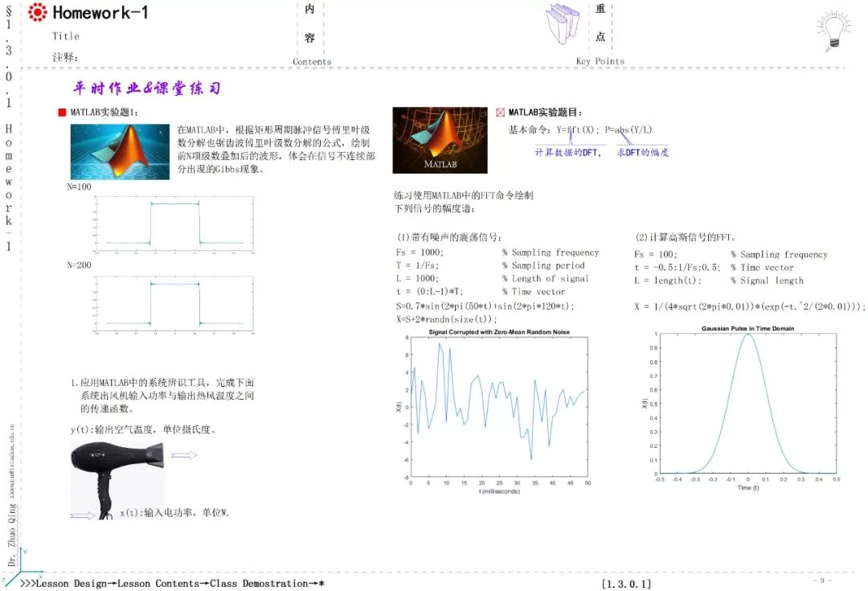Viewport: 868px width, 591px height.
Task: Click the 计算数据的DFT annotation
Action: tap(568, 152)
